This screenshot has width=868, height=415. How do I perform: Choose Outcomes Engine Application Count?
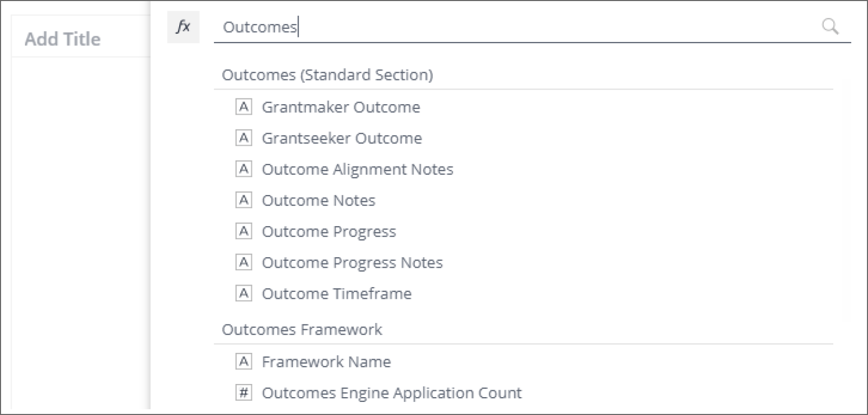point(392,393)
